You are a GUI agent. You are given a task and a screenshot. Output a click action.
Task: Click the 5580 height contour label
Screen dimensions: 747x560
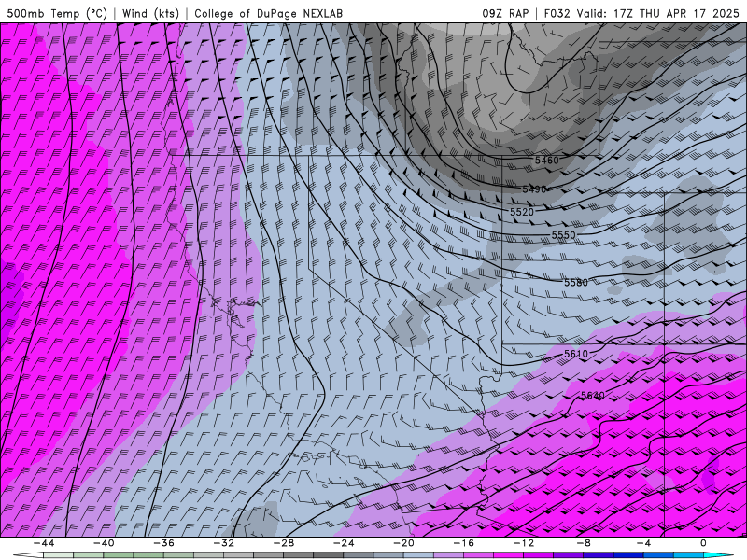(x=576, y=283)
